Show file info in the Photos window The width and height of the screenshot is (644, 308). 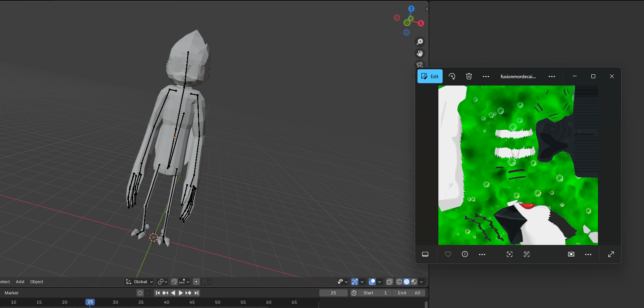tap(465, 254)
